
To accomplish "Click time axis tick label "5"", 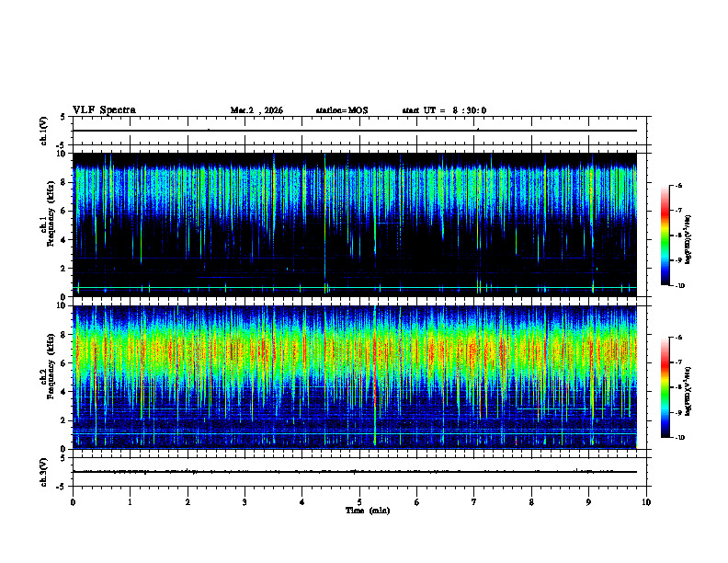I will pos(359,502).
